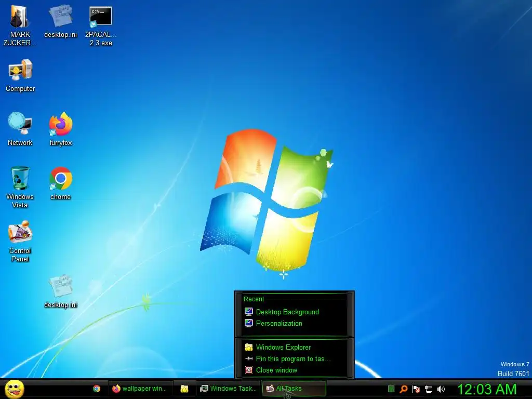Select the furryfox Firefox shortcut
Viewport: 532px width, 399px height.
click(x=60, y=129)
